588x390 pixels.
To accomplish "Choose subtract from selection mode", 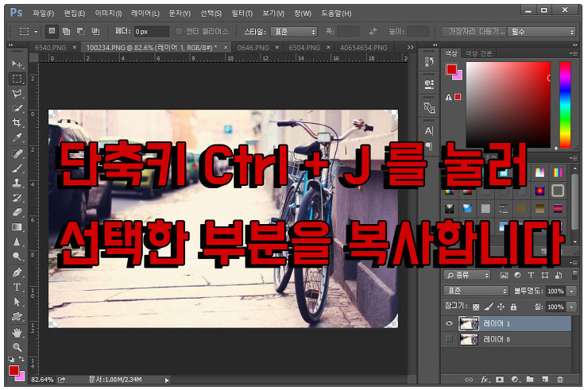I will tap(81, 32).
